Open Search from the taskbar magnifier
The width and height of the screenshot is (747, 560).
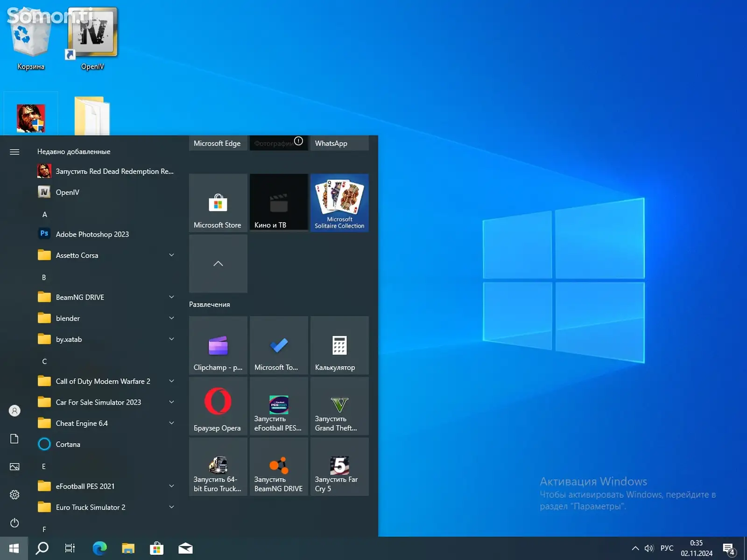42,548
